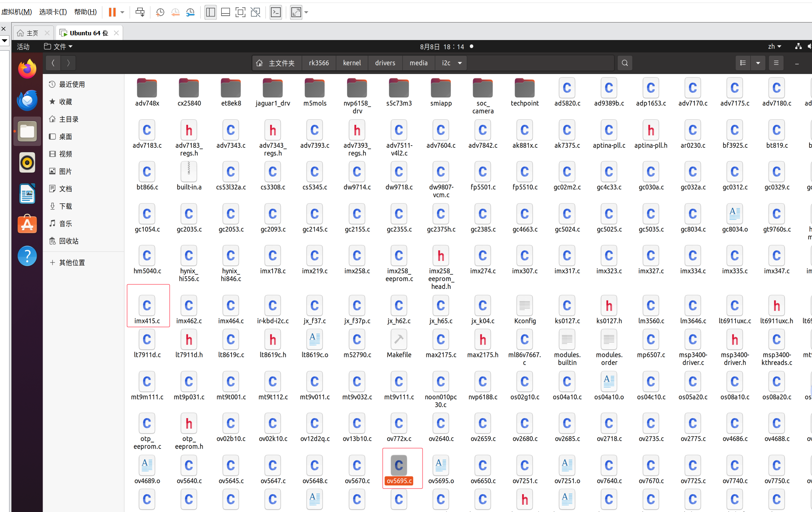Toggle list view in file manager
This screenshot has width=812, height=512.
743,63
